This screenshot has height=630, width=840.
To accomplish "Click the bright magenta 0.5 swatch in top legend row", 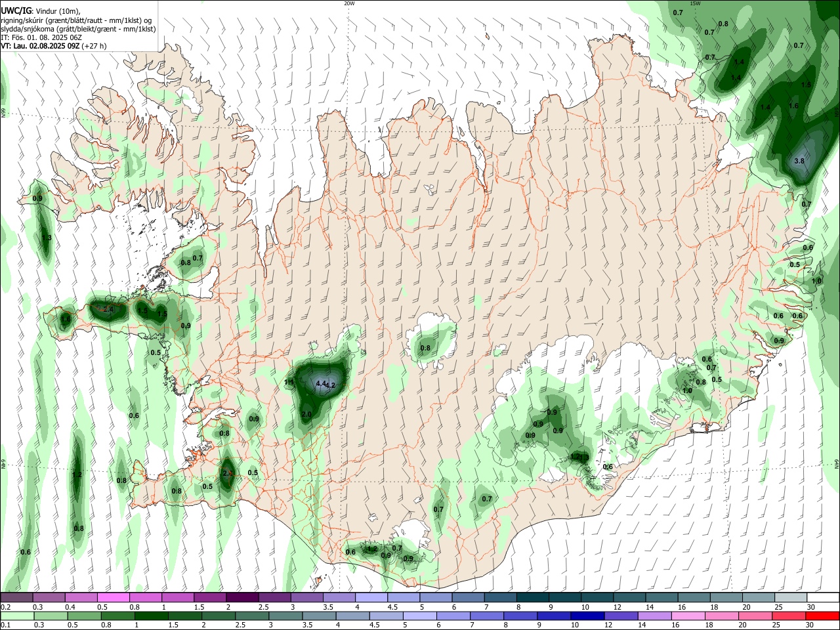I will pyautogui.click(x=114, y=597).
